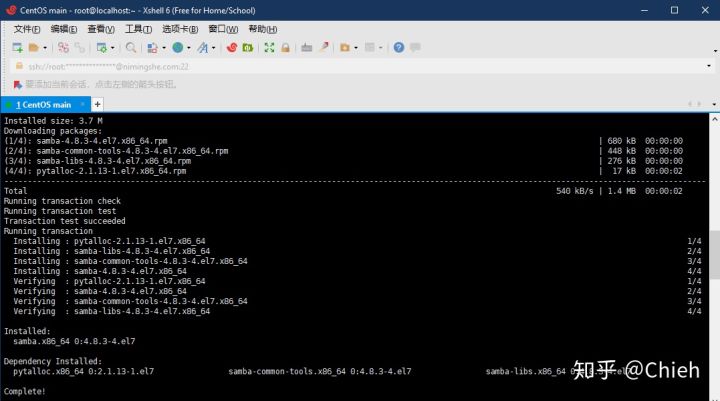Click the terminal scrollbar up arrow
The width and height of the screenshot is (720, 401).
pyautogui.click(x=714, y=119)
